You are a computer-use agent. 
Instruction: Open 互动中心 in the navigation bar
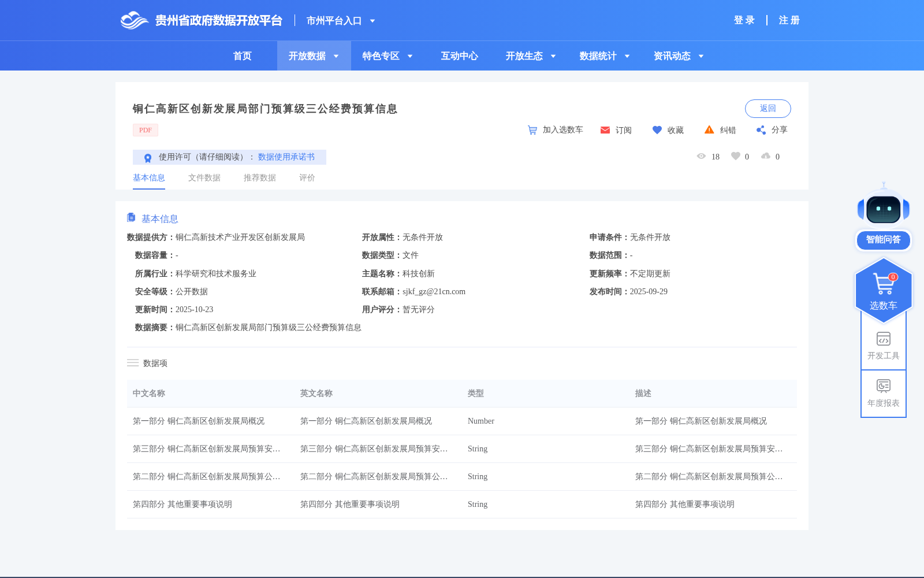coord(460,56)
